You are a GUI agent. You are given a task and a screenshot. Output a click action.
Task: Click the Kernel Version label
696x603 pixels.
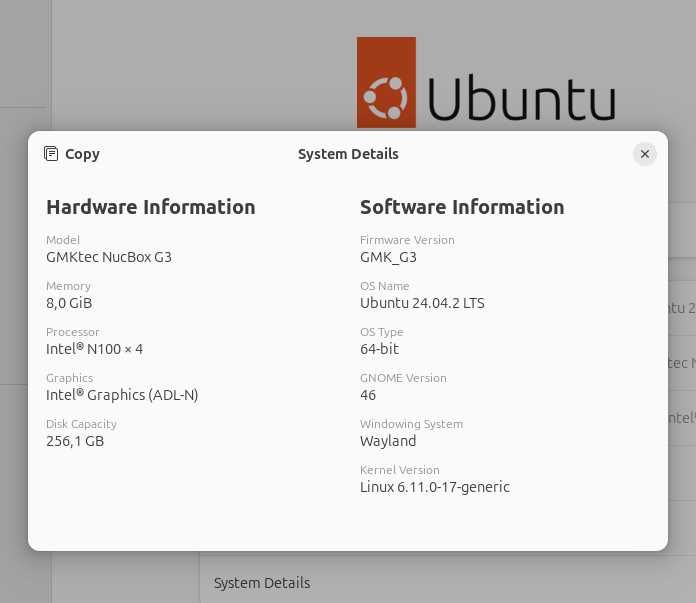coord(400,470)
